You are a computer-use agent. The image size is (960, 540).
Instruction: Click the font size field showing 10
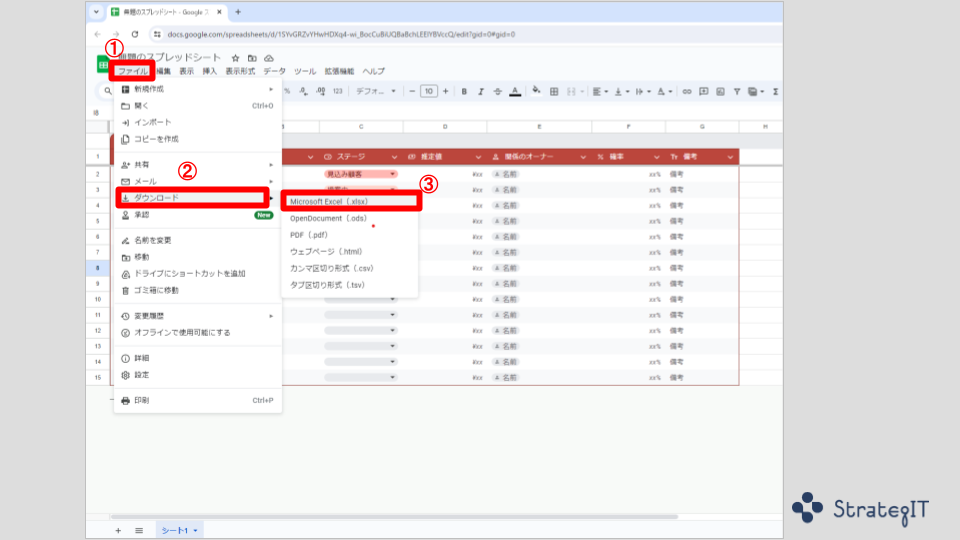pos(428,91)
